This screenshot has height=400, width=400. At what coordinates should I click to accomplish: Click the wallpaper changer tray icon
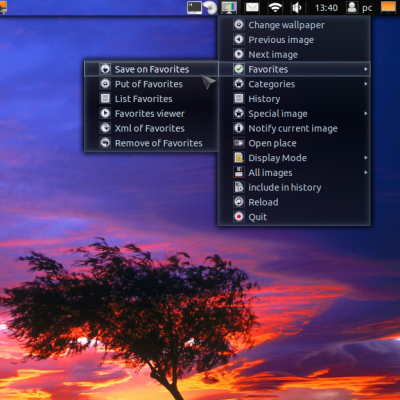(x=229, y=7)
